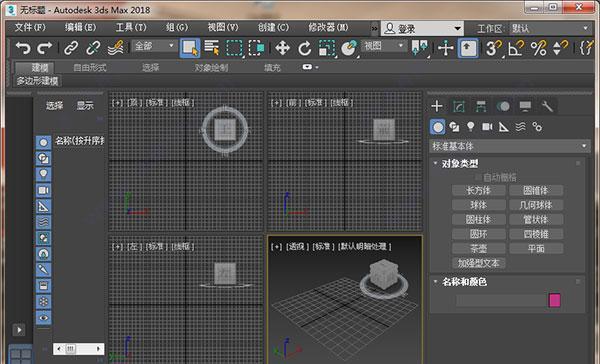
Task: Toggle the Window/Crossing selection icon
Action: coord(256,48)
